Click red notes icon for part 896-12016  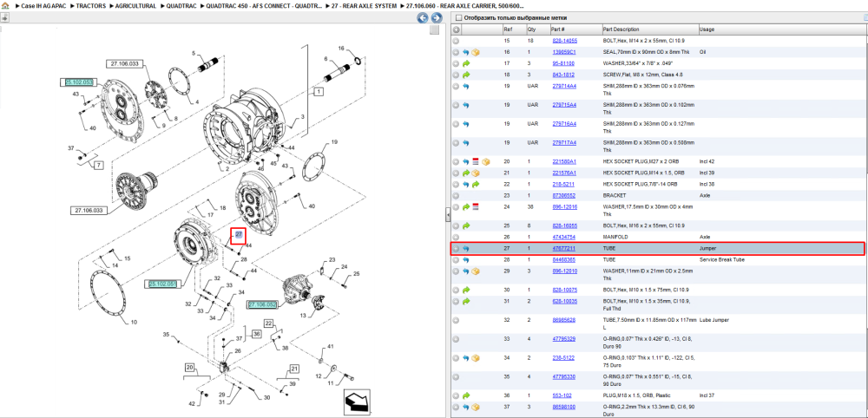click(475, 206)
